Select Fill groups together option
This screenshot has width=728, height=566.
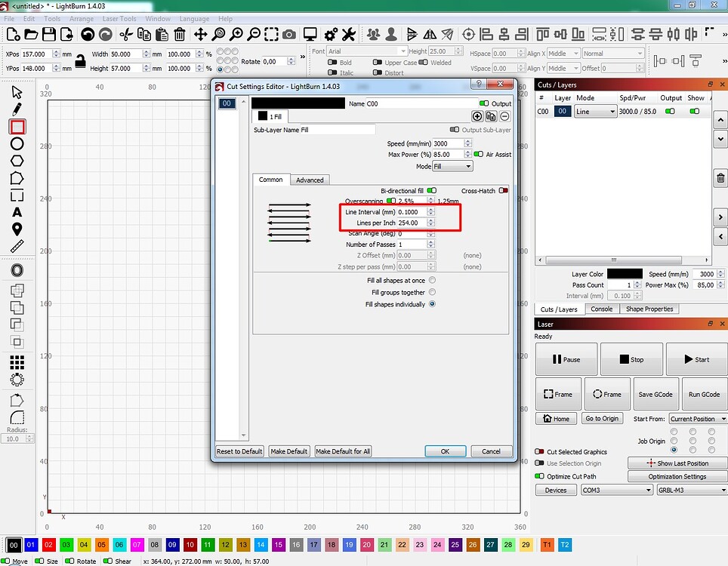click(x=432, y=292)
